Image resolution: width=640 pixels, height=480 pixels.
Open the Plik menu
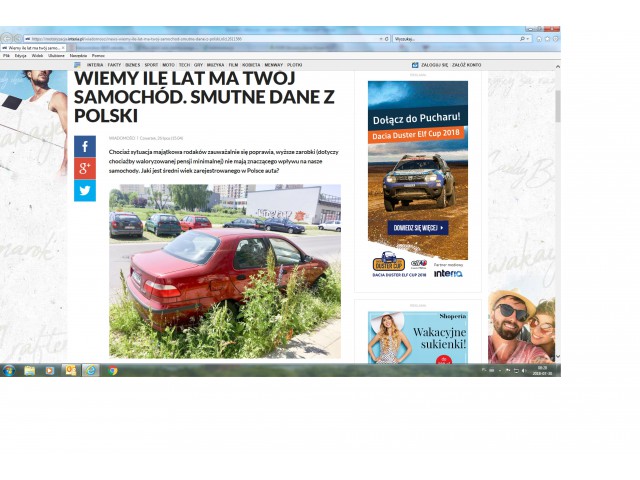click(x=6, y=55)
